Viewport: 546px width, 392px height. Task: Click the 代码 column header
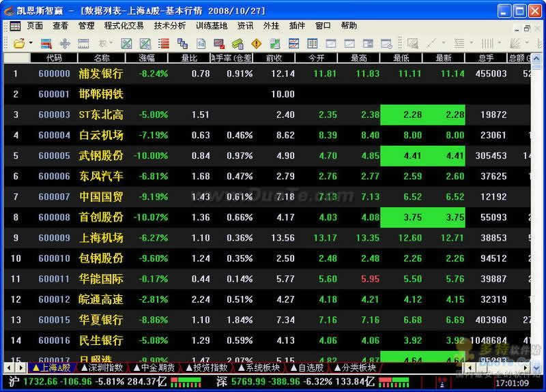(54, 58)
